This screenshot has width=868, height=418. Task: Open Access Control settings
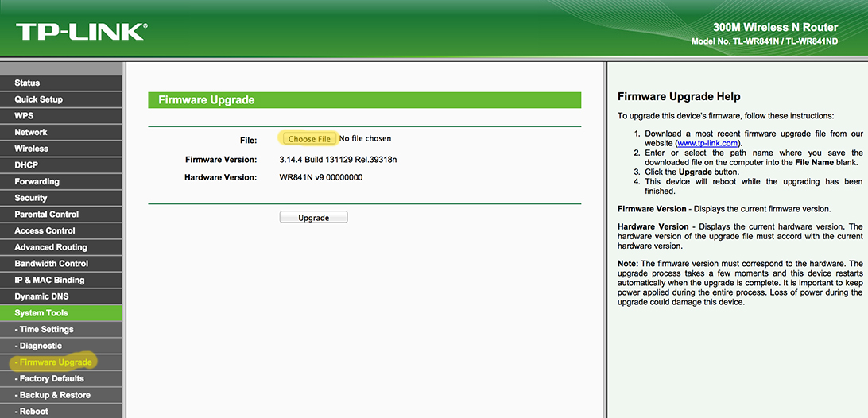click(45, 230)
